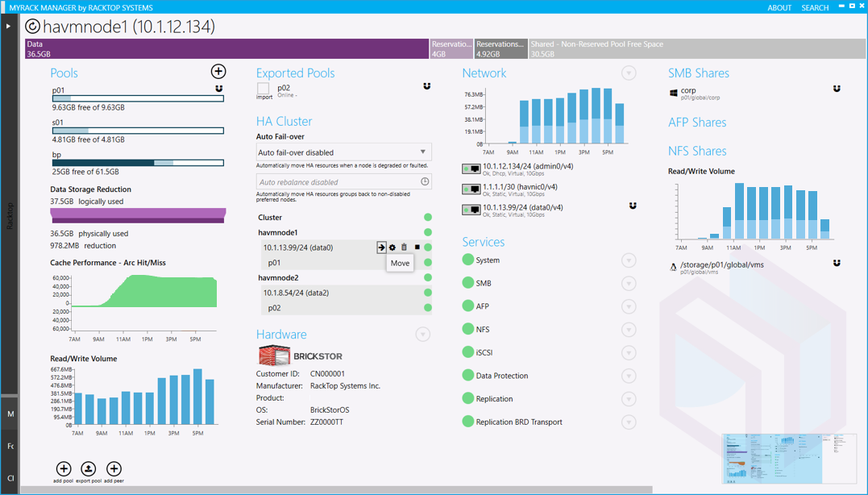Open the NFS Shares section heading
Screen dimensions: 868x495
(x=697, y=151)
